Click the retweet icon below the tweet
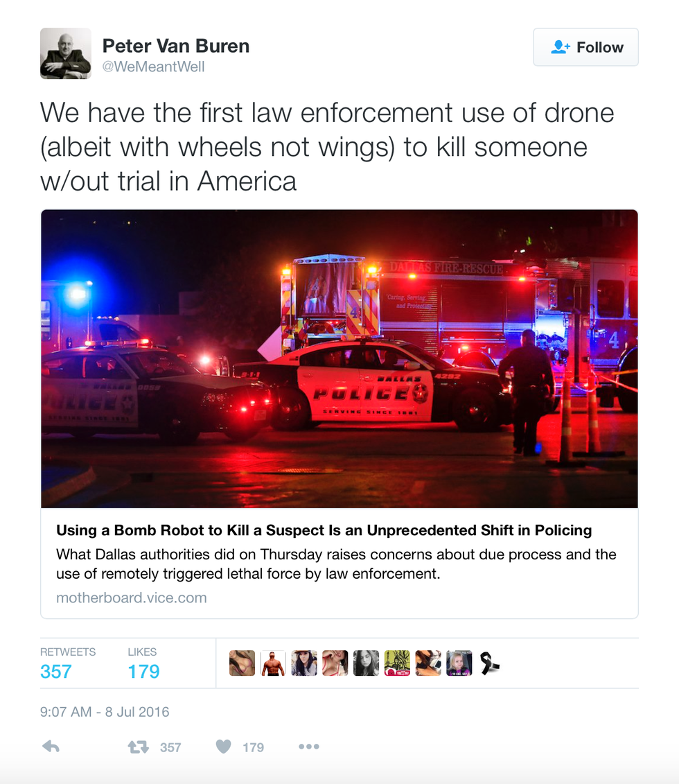 [x=139, y=747]
